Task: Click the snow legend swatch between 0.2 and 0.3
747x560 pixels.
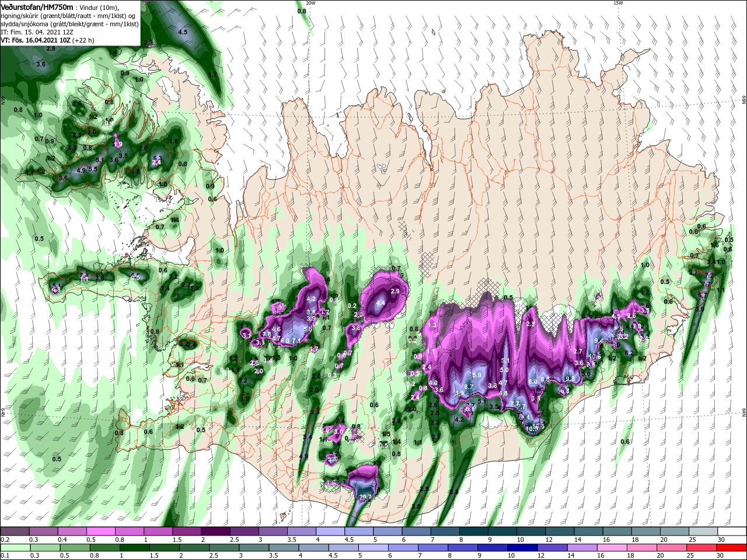Action: [x=15, y=531]
